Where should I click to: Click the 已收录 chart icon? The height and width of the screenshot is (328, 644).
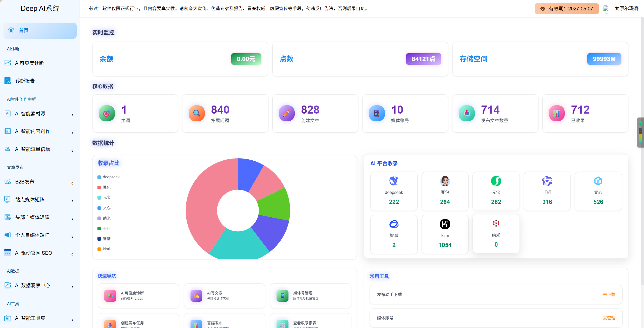coord(557,113)
